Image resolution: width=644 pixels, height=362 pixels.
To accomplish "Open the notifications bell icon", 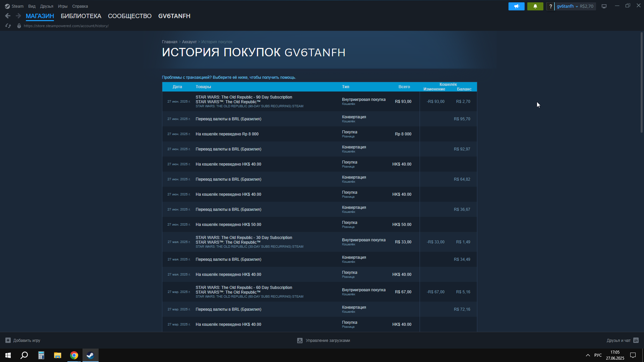I will [535, 6].
